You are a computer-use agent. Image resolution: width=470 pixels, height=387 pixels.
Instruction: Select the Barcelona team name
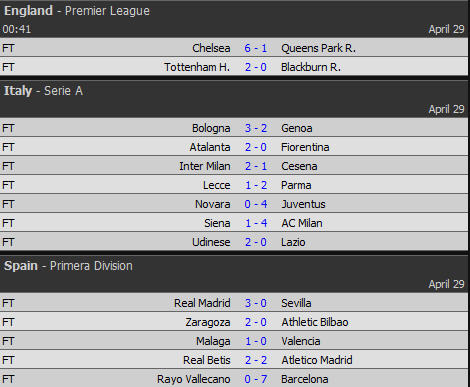(305, 379)
